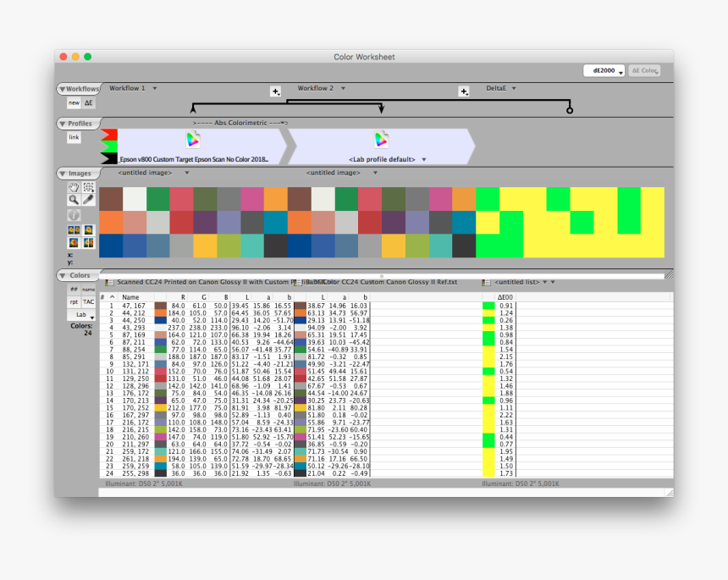
Task: Click the list icon beside Scanned CC24 list
Action: 109,282
